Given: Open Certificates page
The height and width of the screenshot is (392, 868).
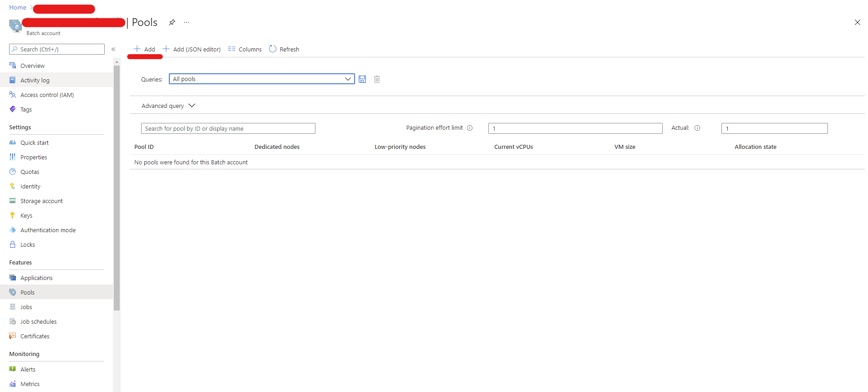Looking at the screenshot, I should [x=56, y=336].
